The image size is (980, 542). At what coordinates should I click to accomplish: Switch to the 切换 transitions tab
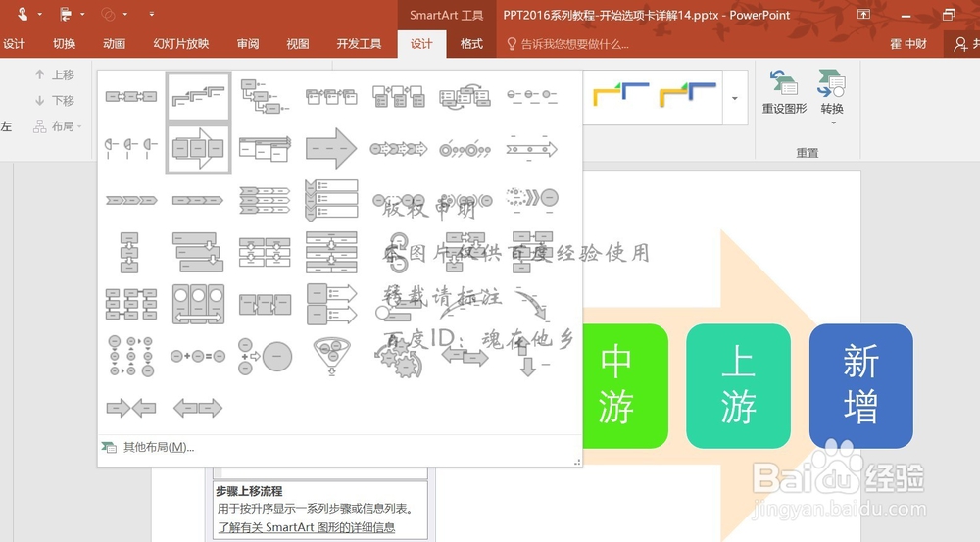point(64,44)
